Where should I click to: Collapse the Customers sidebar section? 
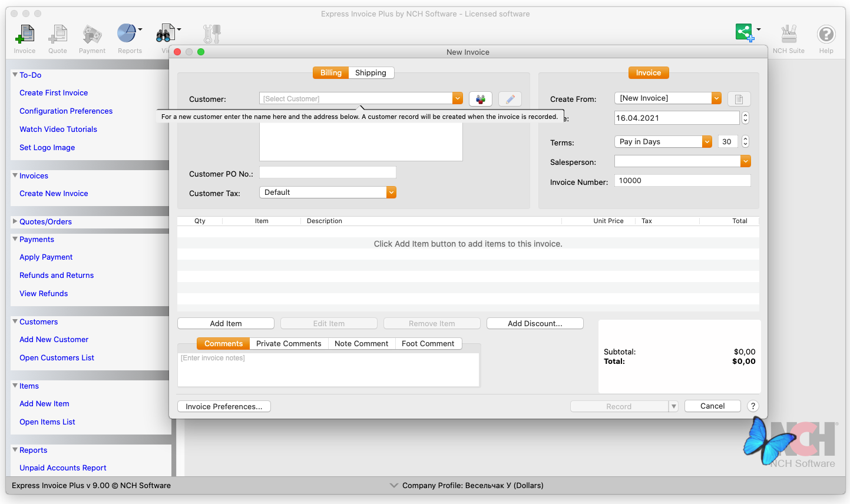15,321
